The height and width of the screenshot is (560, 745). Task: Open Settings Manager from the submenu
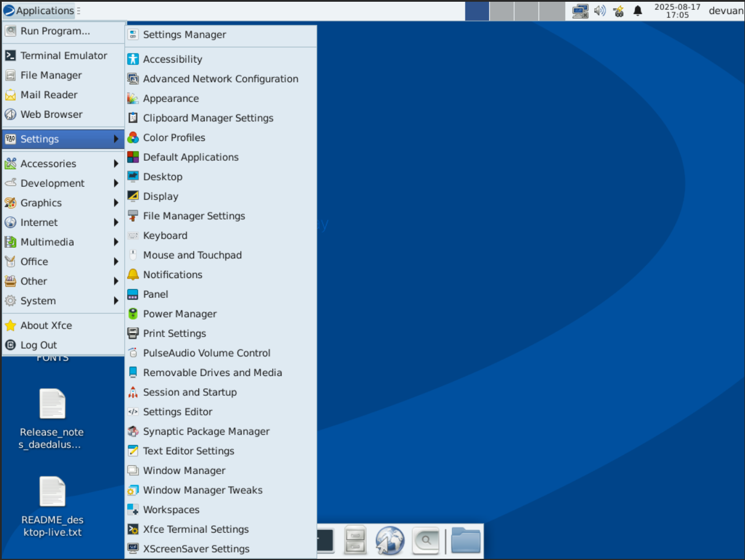point(221,35)
